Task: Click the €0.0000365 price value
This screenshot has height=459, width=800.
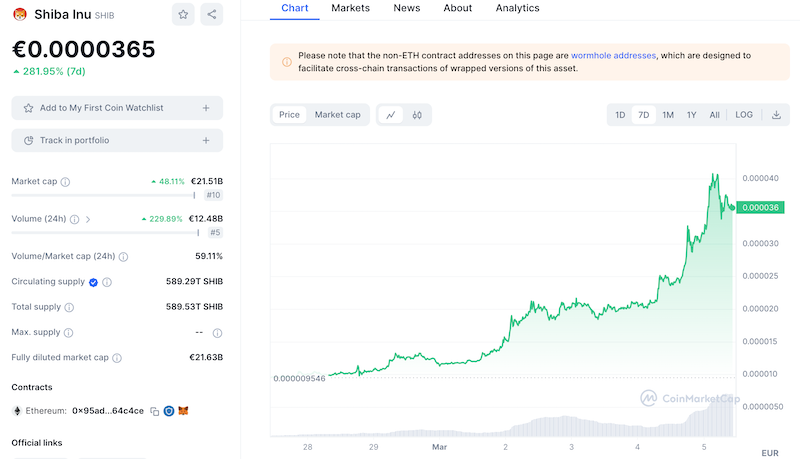Action: 84,49
